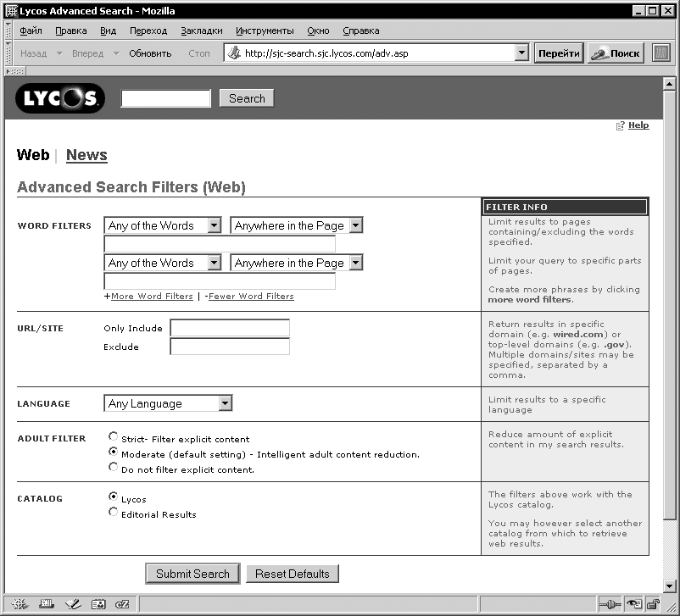
Task: Select Do not filter explicit content
Action: click(113, 466)
